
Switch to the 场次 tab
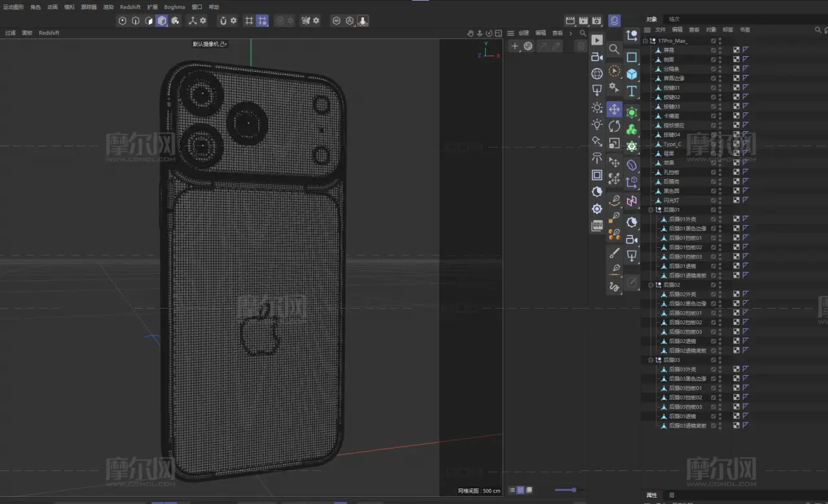pyautogui.click(x=674, y=19)
